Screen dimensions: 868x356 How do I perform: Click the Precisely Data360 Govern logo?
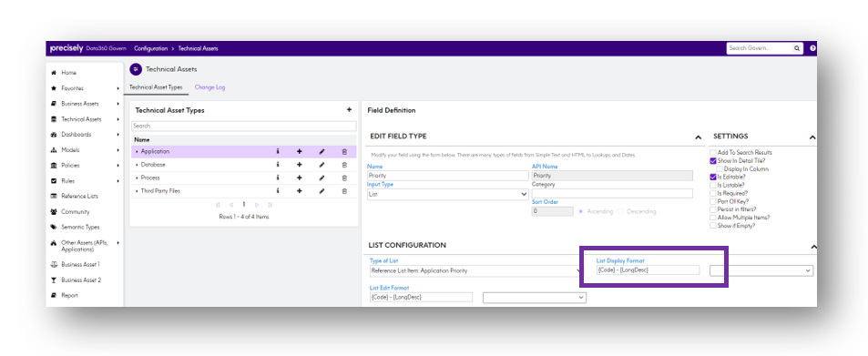click(x=88, y=49)
